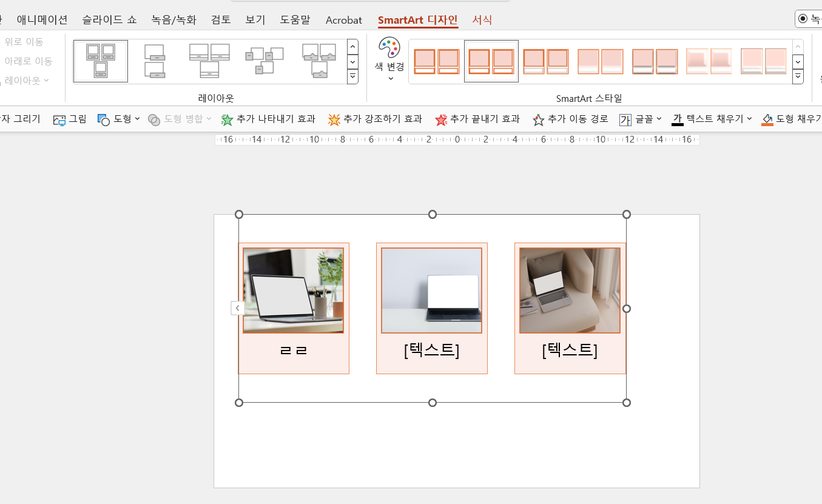Select the fifth layout thumbnail in 레이아웃 gallery
The image size is (822, 504).
319,61
